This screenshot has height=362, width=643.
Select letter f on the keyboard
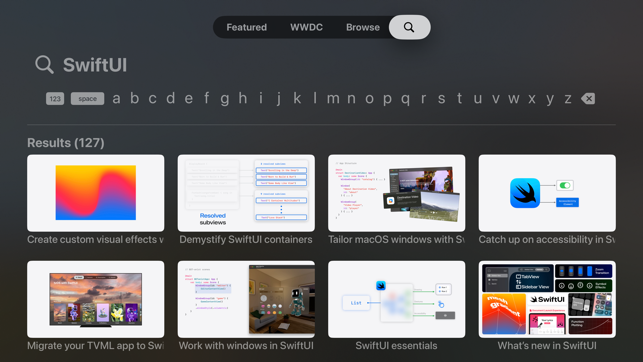point(207,98)
